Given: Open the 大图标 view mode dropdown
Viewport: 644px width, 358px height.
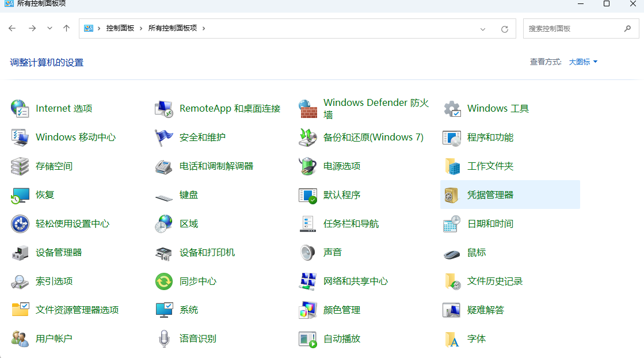Looking at the screenshot, I should point(583,62).
